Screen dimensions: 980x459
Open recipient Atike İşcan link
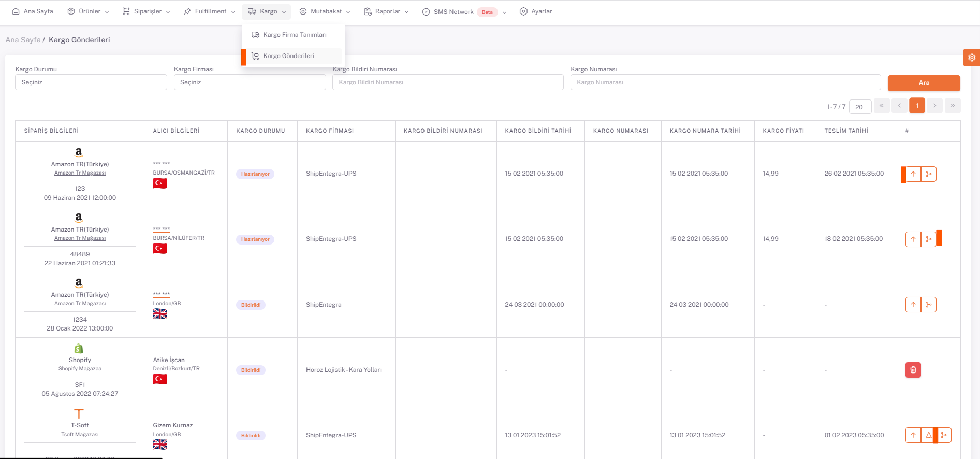point(169,360)
